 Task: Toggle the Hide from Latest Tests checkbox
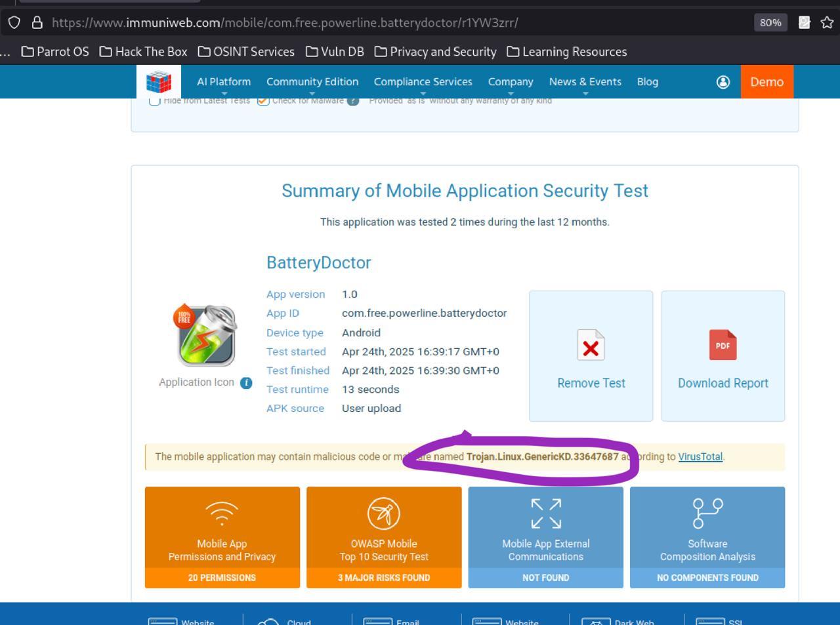[155, 101]
